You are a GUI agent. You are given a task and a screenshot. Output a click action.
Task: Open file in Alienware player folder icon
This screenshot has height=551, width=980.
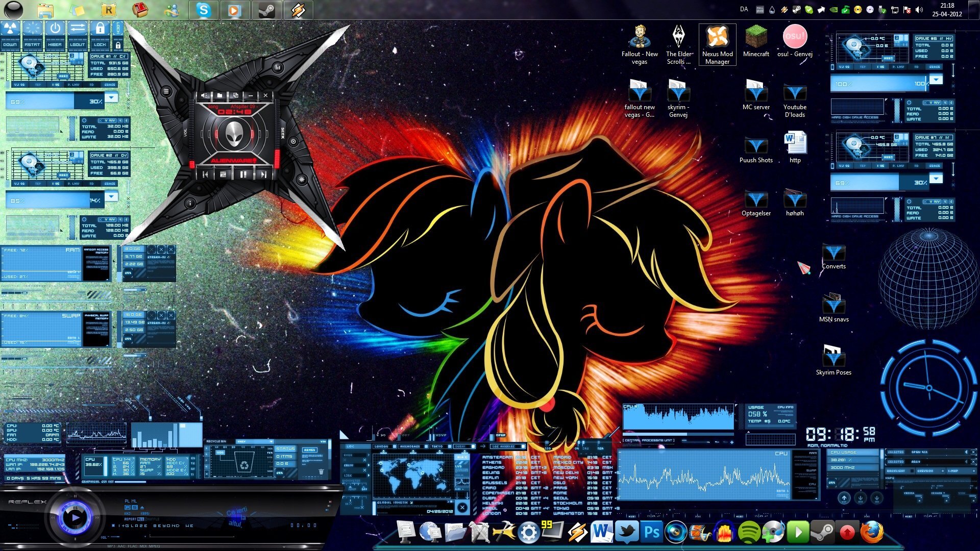(219, 95)
